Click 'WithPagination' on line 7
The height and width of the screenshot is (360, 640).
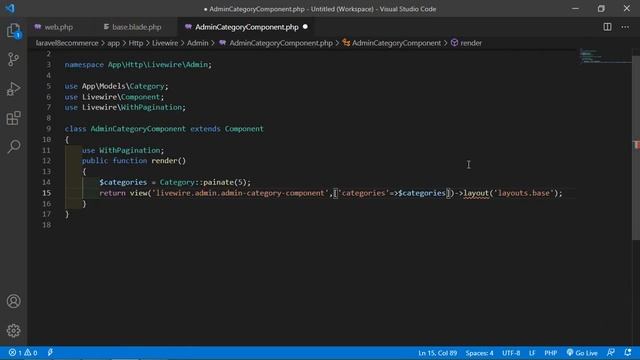click(151, 107)
